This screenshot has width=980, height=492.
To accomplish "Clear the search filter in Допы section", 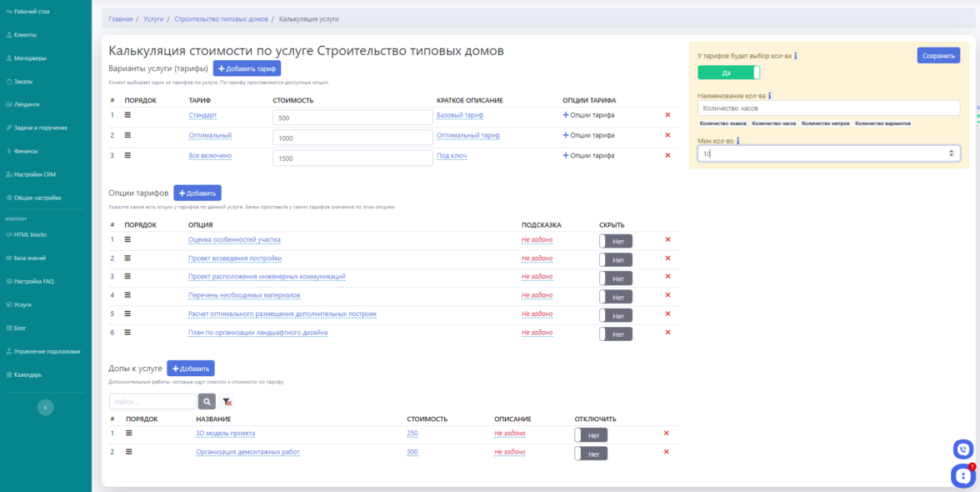I will point(227,401).
